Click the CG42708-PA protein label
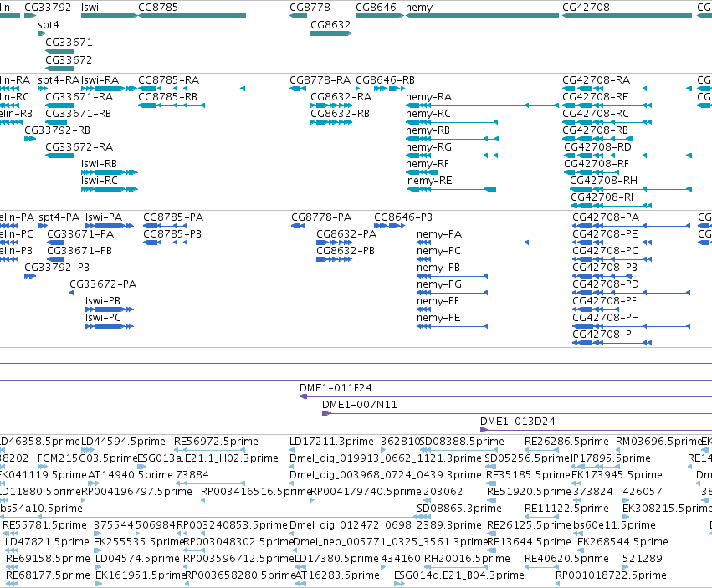Viewport: 712px width, 588px height. click(x=606, y=217)
